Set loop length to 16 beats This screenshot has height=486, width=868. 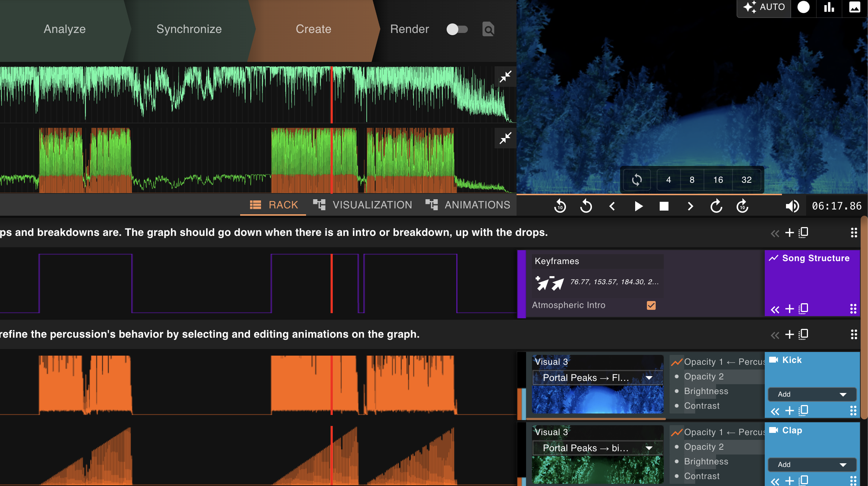pos(718,180)
